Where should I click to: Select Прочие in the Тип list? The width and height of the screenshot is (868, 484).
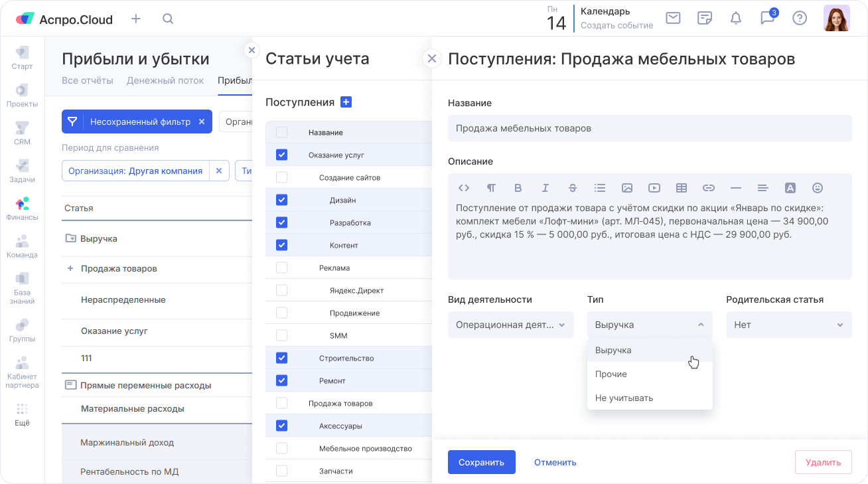tap(611, 374)
